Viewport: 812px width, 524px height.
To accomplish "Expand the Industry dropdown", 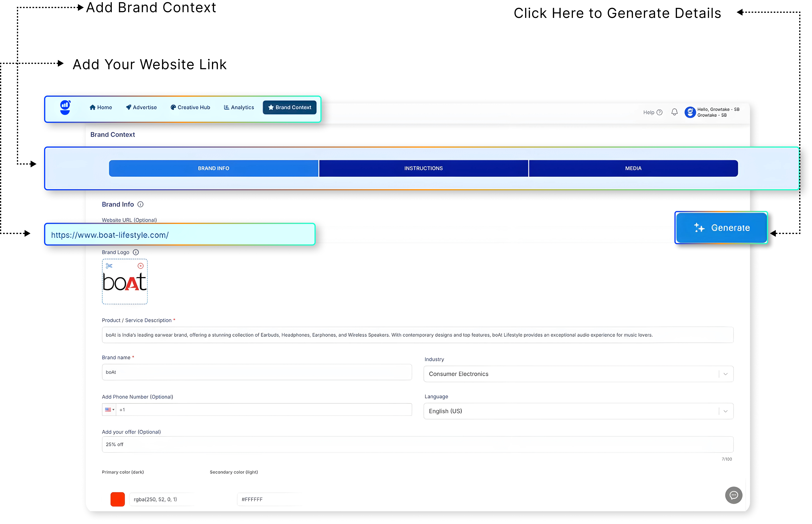I will pyautogui.click(x=726, y=374).
